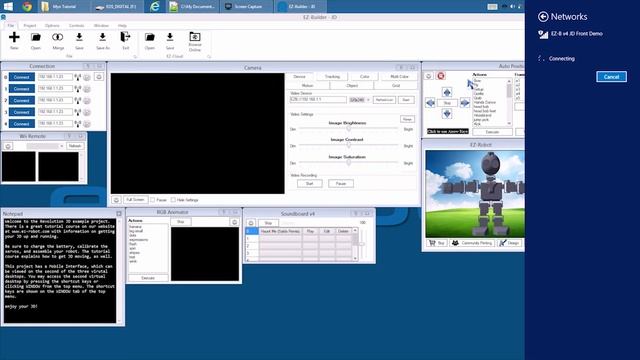This screenshot has width=640, height=360.
Task: Open the camera resolution dropdown
Action: pyautogui.click(x=360, y=100)
